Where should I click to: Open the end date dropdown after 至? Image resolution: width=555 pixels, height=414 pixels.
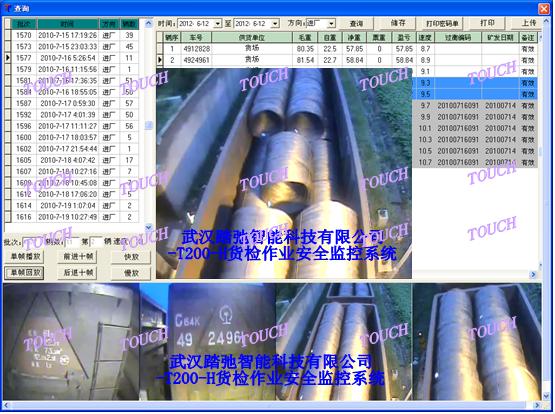[x=275, y=24]
